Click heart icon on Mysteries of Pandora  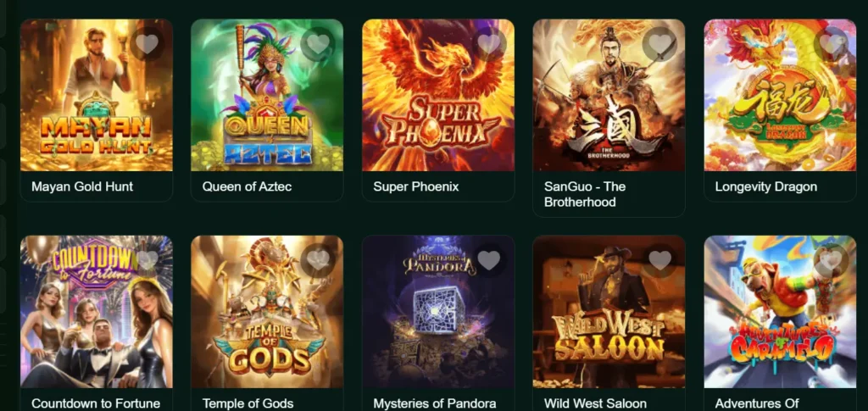(489, 260)
